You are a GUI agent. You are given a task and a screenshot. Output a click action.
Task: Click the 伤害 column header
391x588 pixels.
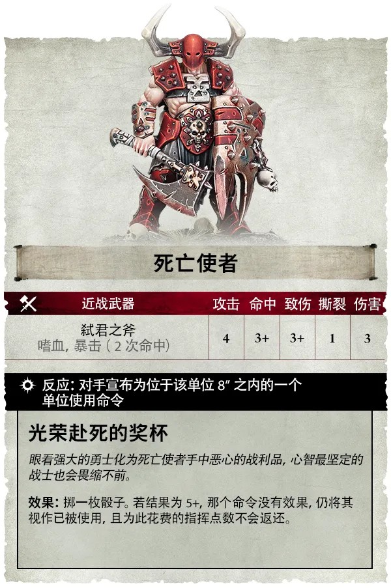[x=368, y=304]
